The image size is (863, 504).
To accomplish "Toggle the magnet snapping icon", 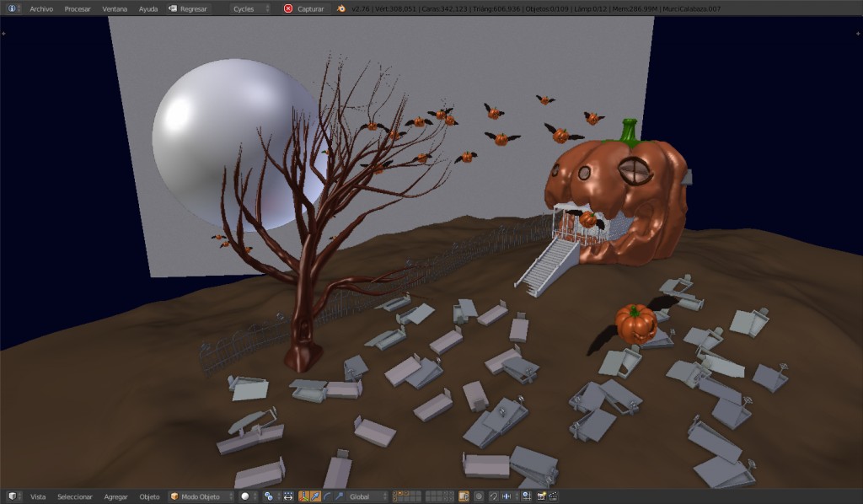I will [x=495, y=496].
